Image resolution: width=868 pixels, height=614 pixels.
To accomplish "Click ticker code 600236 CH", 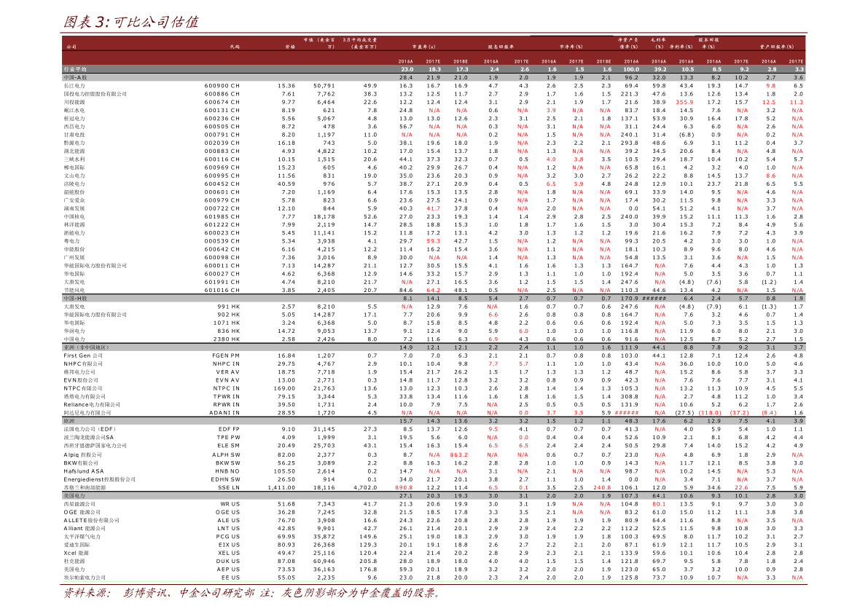I will [x=222, y=119].
